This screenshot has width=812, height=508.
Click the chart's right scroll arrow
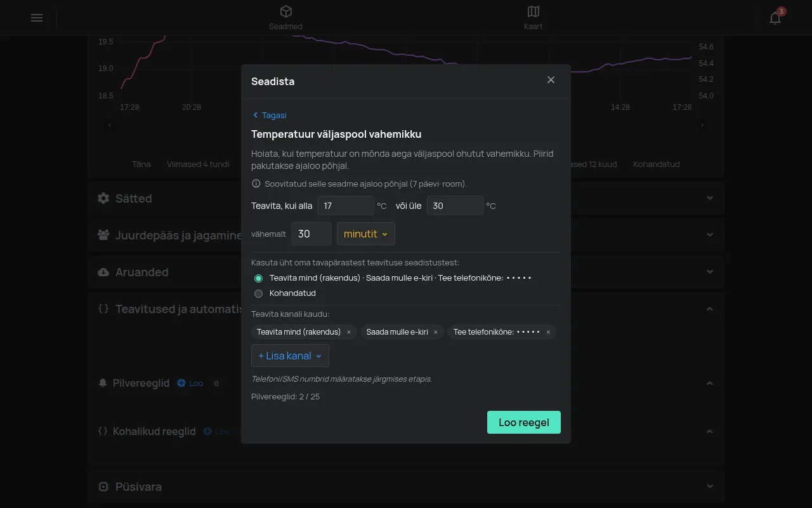point(702,125)
